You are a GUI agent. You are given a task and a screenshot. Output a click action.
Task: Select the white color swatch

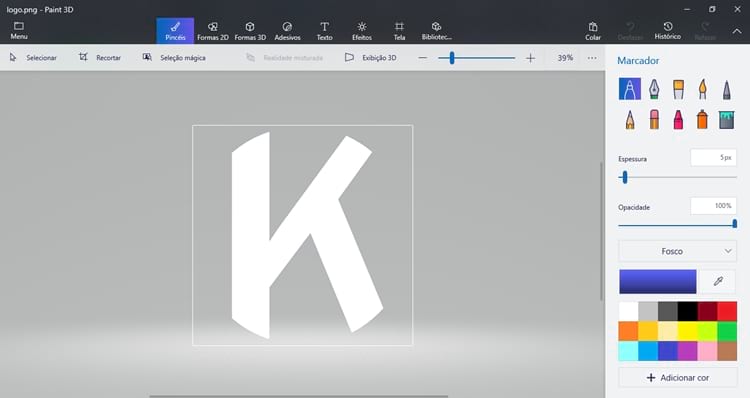(629, 311)
